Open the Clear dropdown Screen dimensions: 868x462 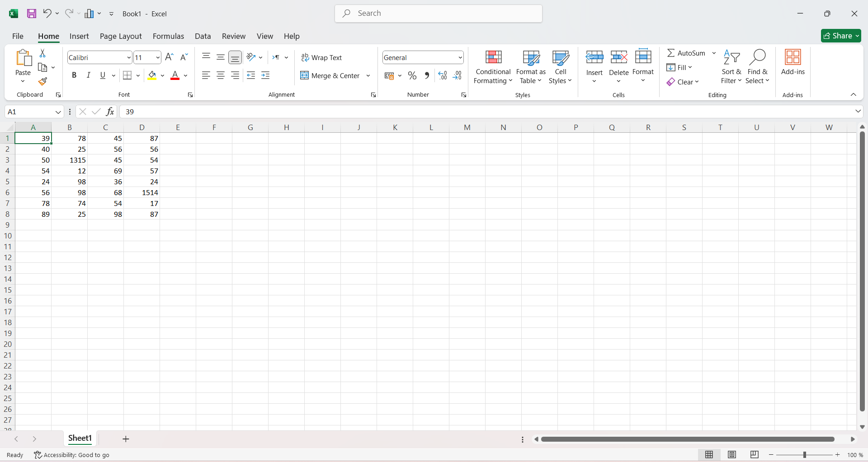[683, 82]
